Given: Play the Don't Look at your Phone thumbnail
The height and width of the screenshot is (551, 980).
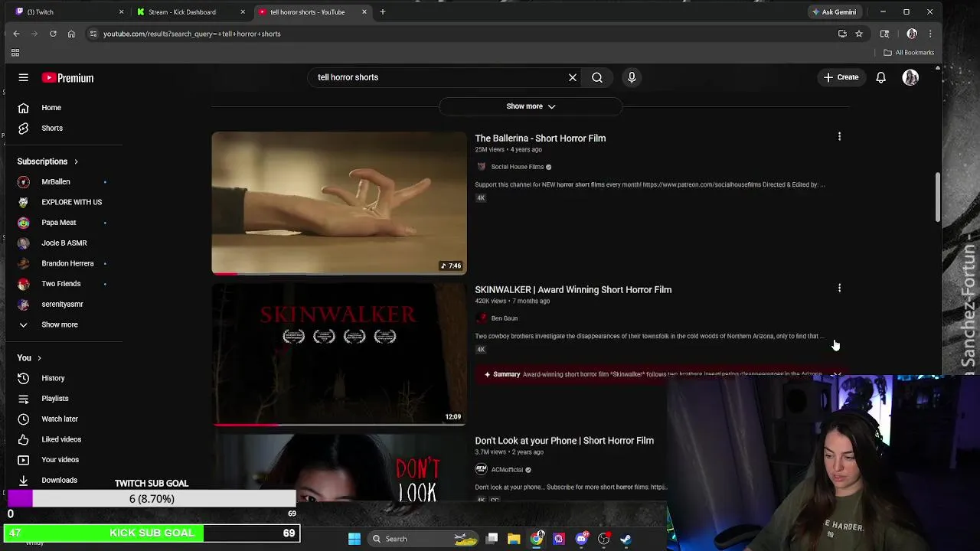Looking at the screenshot, I should point(339,468).
